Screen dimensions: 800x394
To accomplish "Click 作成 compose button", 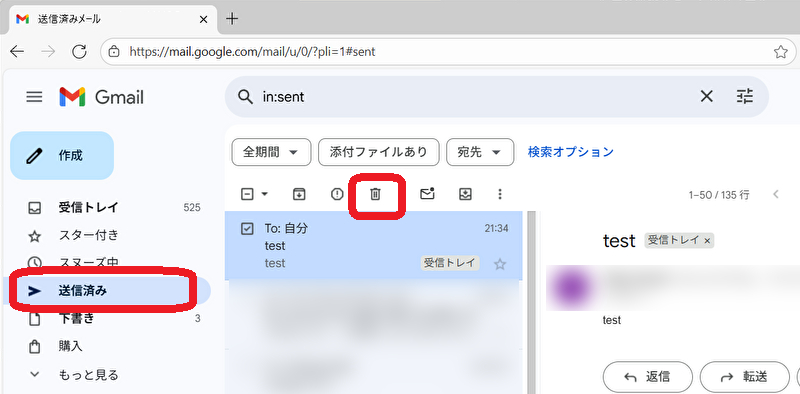I will [62, 156].
